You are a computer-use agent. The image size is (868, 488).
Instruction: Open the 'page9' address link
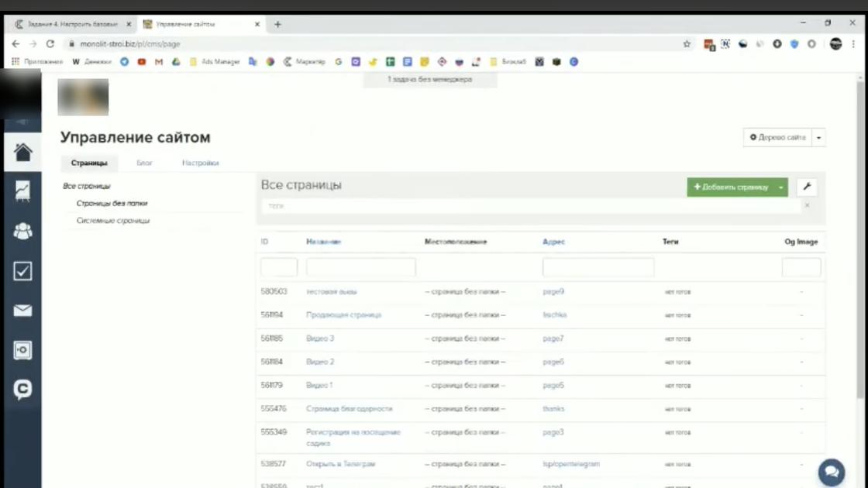pos(553,291)
